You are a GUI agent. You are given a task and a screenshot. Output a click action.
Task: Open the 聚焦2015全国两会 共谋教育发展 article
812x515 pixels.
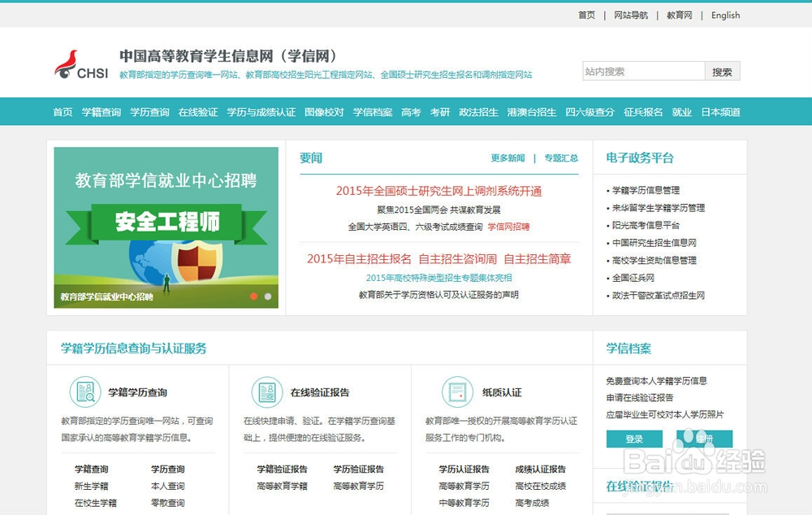coord(438,210)
